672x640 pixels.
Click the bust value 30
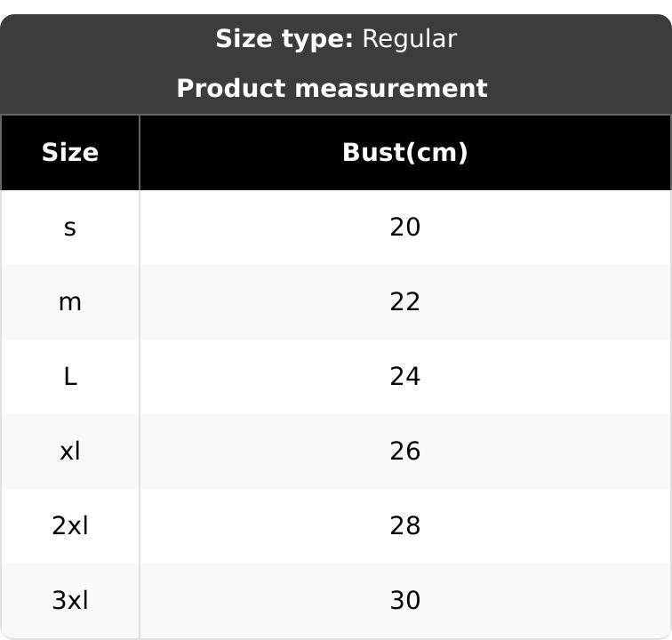click(x=404, y=601)
